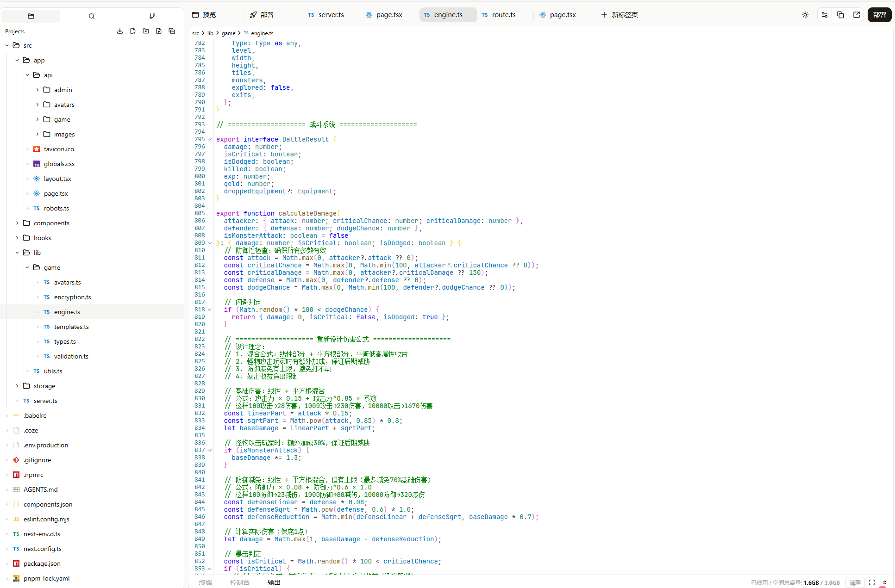The height and width of the screenshot is (588, 895).
Task: Click the download project icon
Action: [x=120, y=31]
